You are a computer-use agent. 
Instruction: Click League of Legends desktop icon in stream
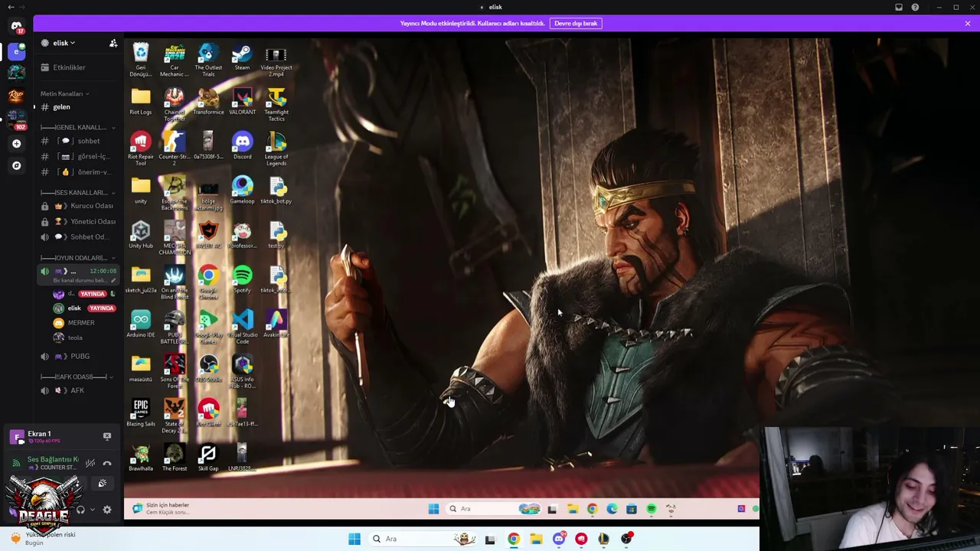[x=276, y=149]
